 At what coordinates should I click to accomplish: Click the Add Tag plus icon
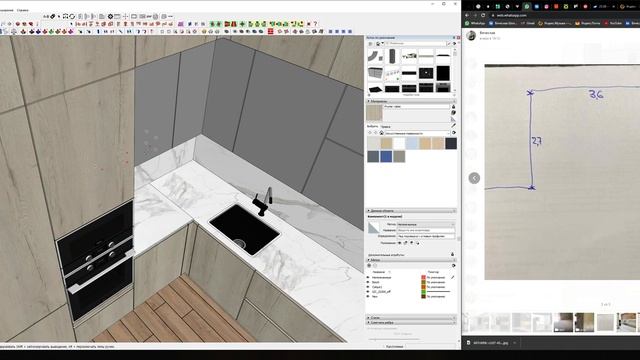369,266
